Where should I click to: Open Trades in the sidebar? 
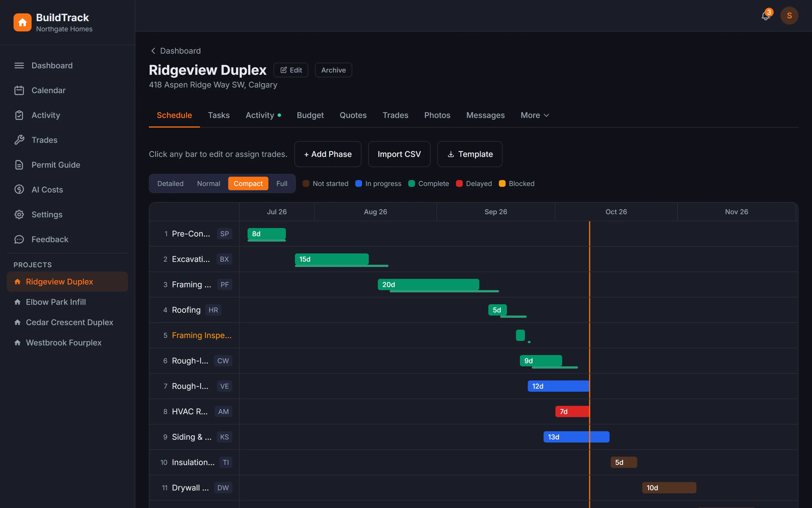[67, 140]
